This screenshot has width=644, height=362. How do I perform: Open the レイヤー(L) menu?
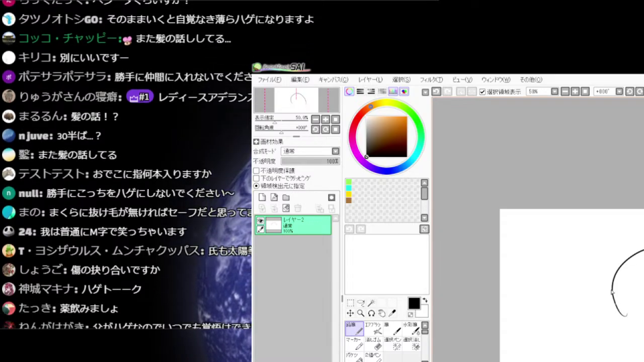pyautogui.click(x=370, y=80)
